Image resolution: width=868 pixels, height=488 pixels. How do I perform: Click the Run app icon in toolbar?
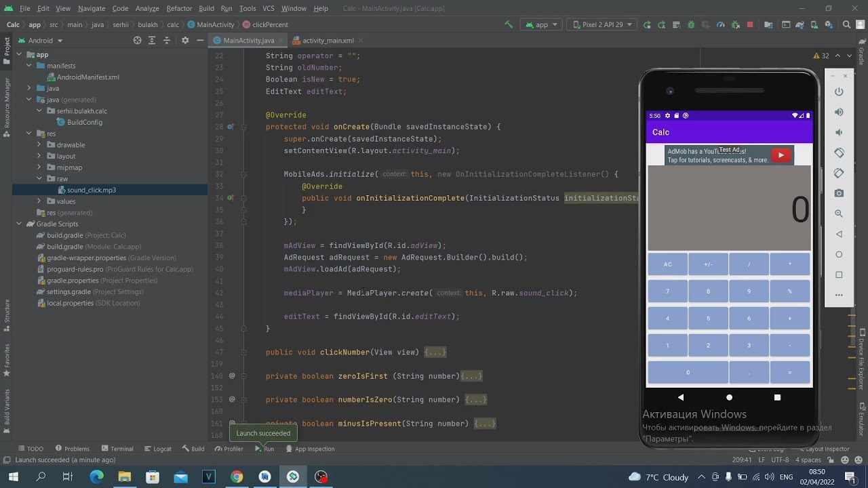(647, 24)
